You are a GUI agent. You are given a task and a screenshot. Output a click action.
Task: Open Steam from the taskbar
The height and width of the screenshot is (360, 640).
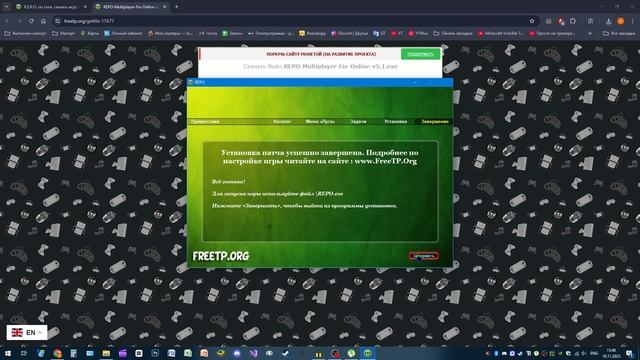285,353
